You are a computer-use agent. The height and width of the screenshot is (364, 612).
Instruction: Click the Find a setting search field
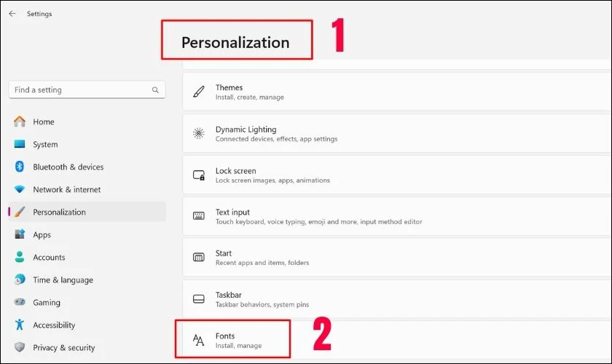click(87, 90)
